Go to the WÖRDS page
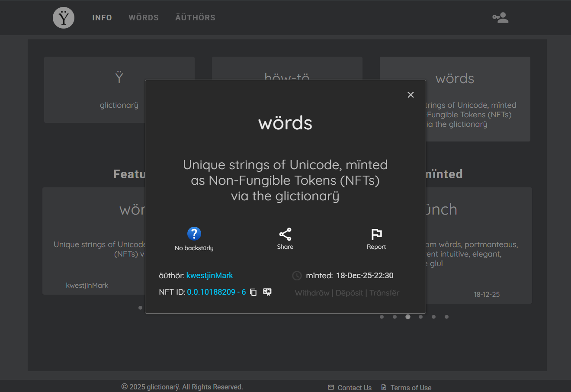Image resolution: width=571 pixels, height=392 pixels. [x=144, y=18]
